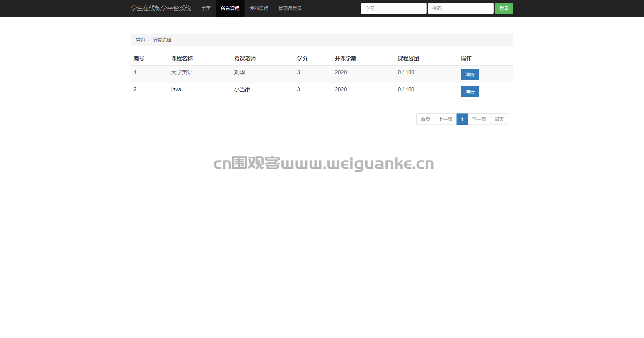Screen dimensions: 644x338
Task: Click the 课程名称 column header
Action: coord(182,58)
